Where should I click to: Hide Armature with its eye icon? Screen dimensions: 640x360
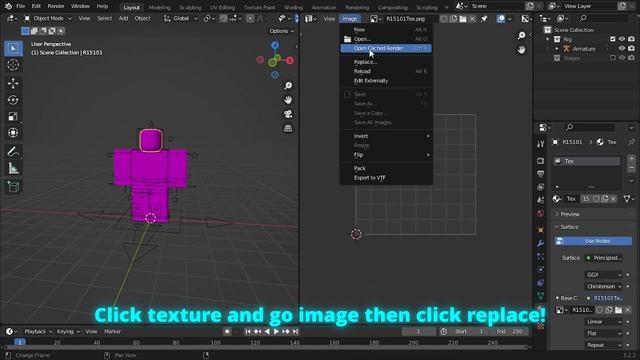(x=622, y=49)
